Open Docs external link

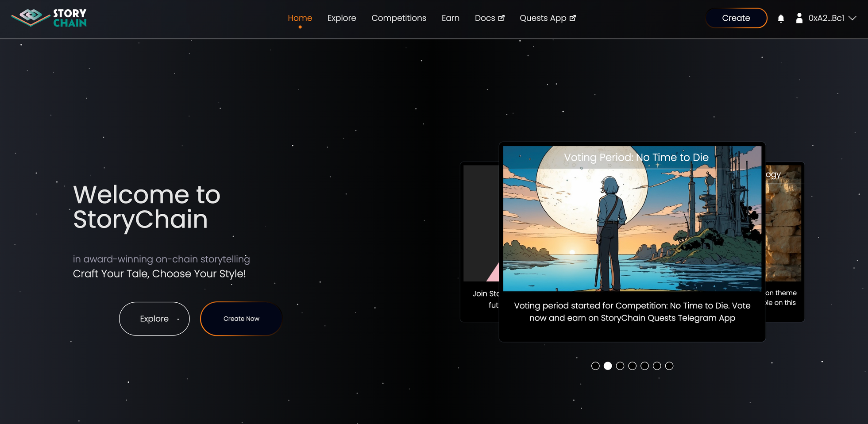tap(490, 18)
